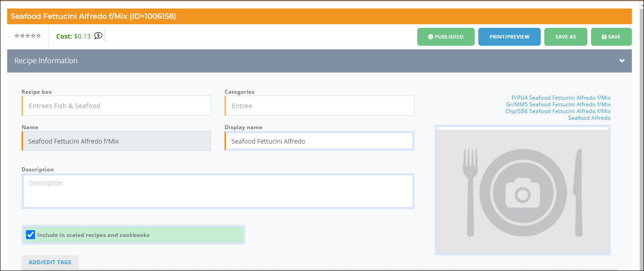Click the ADD/EDIT TAGS button
The image size is (644, 271).
click(49, 262)
